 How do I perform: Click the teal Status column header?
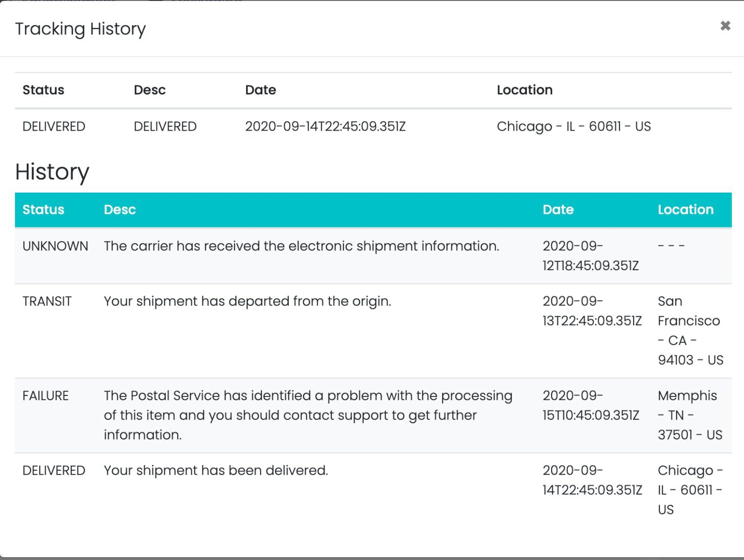coord(43,210)
